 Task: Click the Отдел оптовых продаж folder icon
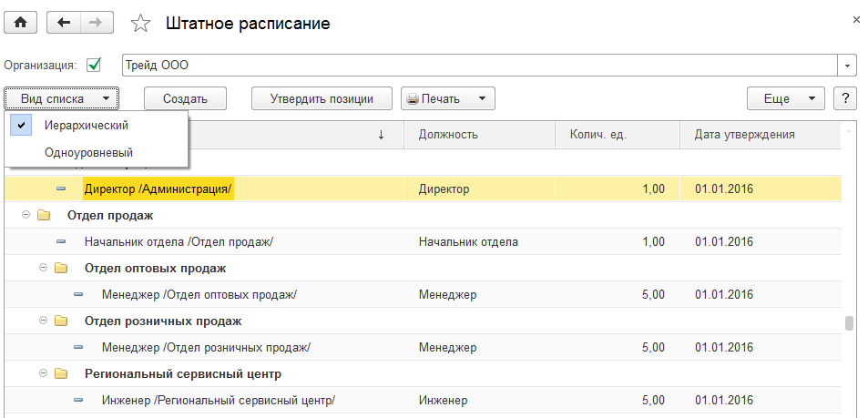tap(61, 269)
